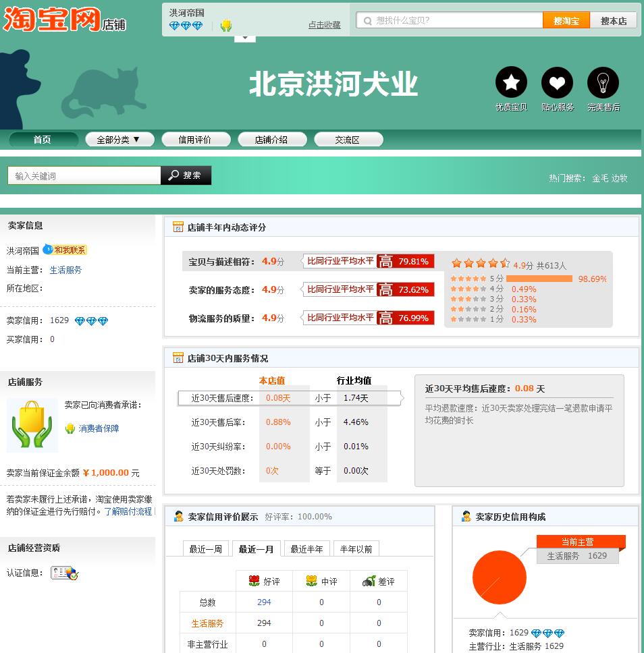The width and height of the screenshot is (644, 653).
Task: Show the 半年以前 tab
Action: 356,549
